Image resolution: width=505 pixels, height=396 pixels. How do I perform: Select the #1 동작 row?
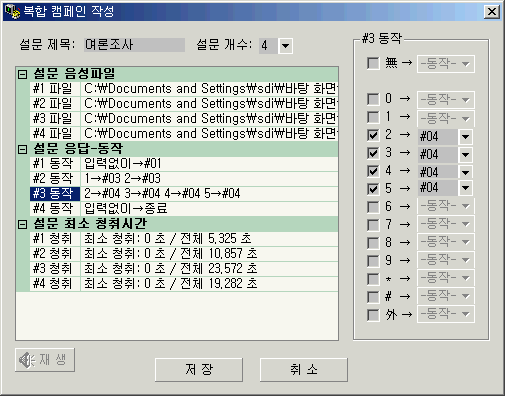[184, 164]
